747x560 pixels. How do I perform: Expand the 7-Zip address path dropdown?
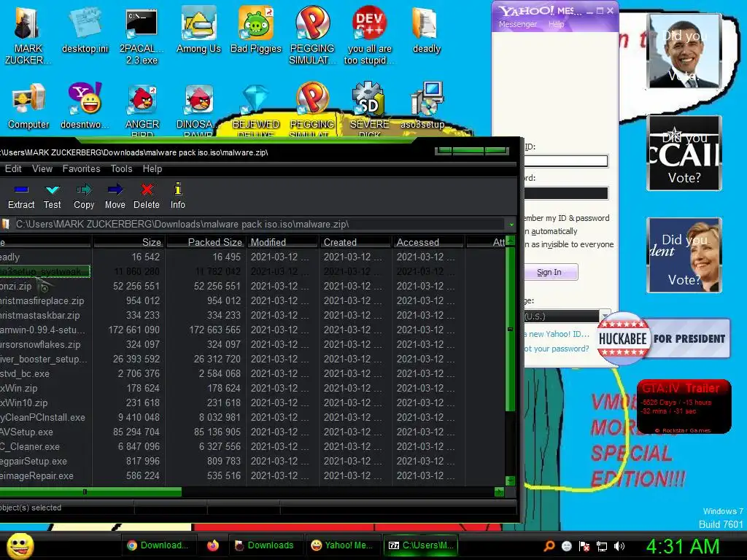[x=511, y=225]
